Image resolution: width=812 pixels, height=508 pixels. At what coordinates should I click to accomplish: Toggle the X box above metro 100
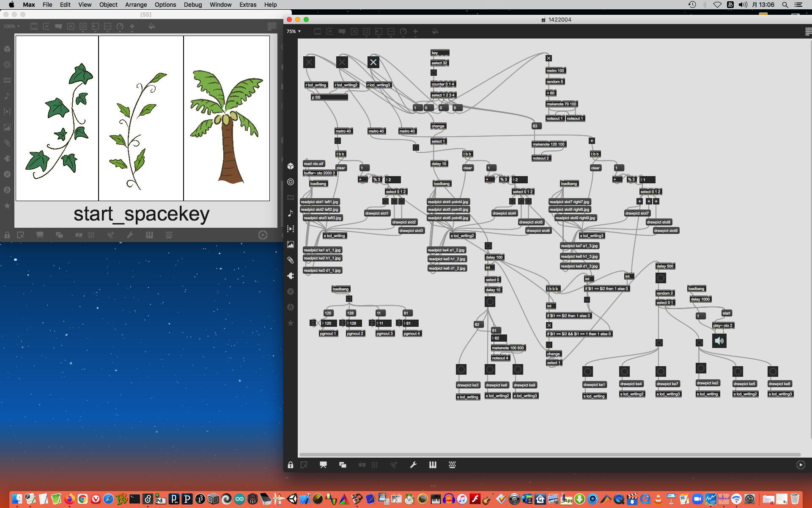coord(549,58)
